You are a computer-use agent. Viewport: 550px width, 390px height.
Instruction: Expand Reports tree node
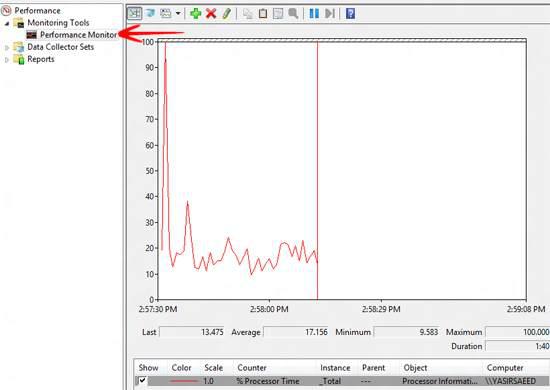7,60
